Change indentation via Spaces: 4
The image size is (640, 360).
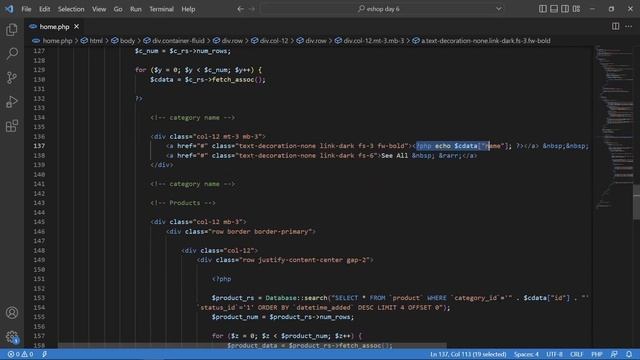click(x=526, y=354)
